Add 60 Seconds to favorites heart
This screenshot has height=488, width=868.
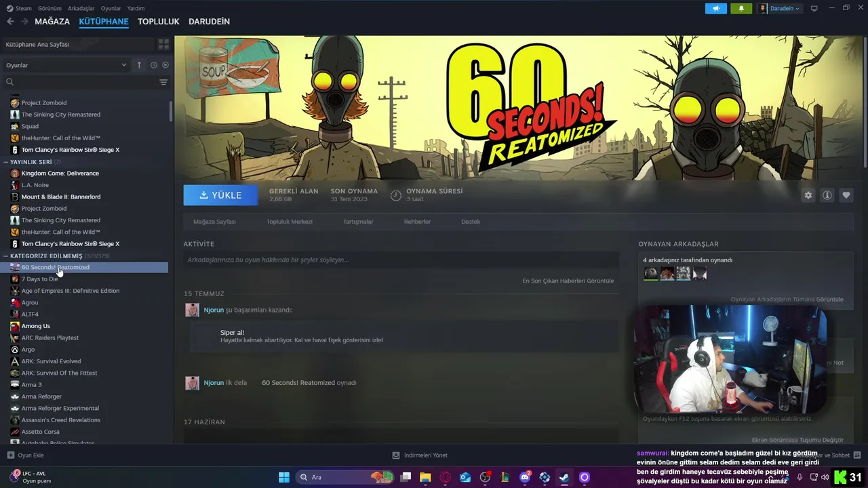846,195
